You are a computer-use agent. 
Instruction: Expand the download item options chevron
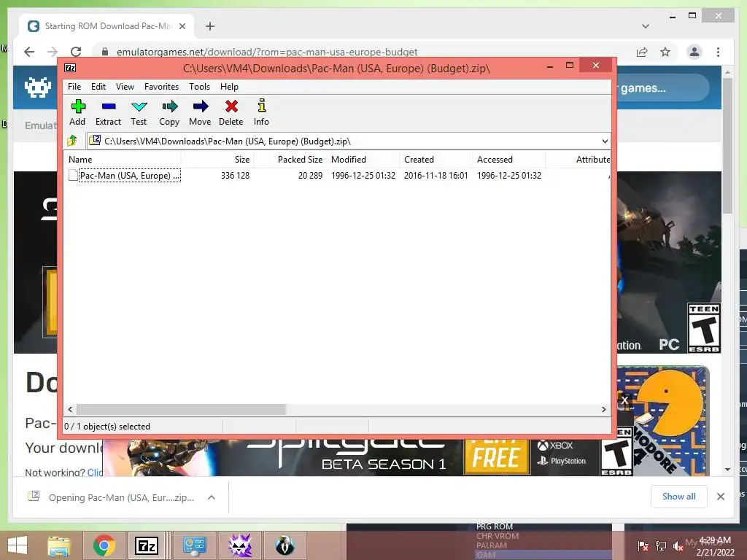(212, 497)
